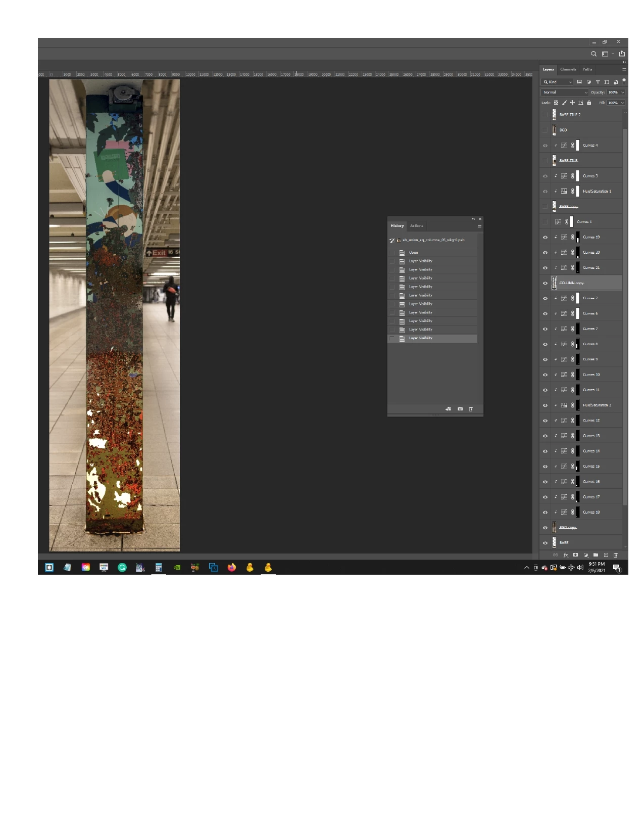
Task: Click the link layers icon at panel bottom
Action: (556, 555)
